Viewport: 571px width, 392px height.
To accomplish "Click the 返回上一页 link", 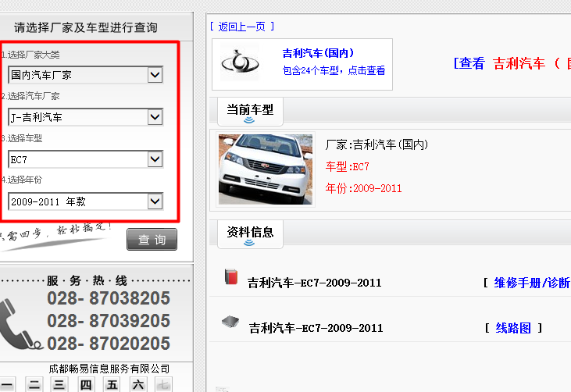I will (242, 27).
